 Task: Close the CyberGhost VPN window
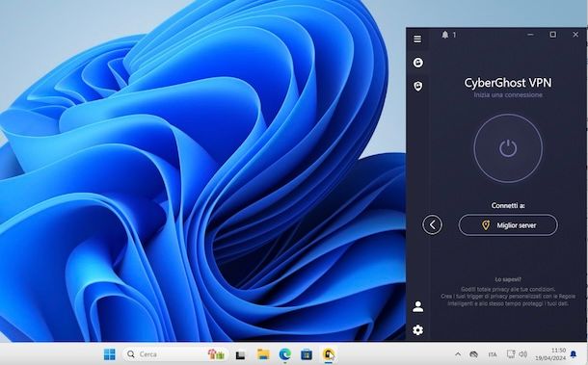pyautogui.click(x=575, y=35)
